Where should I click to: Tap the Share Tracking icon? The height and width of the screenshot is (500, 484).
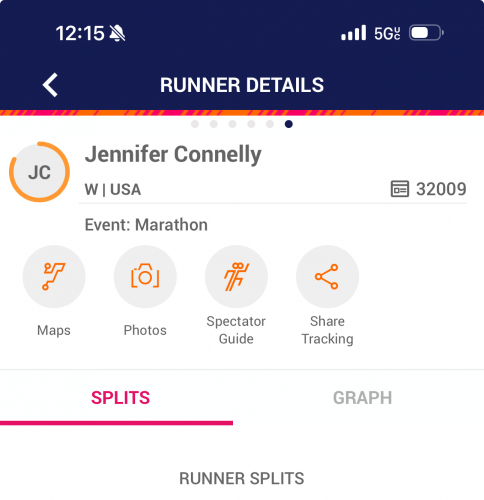pos(327,276)
